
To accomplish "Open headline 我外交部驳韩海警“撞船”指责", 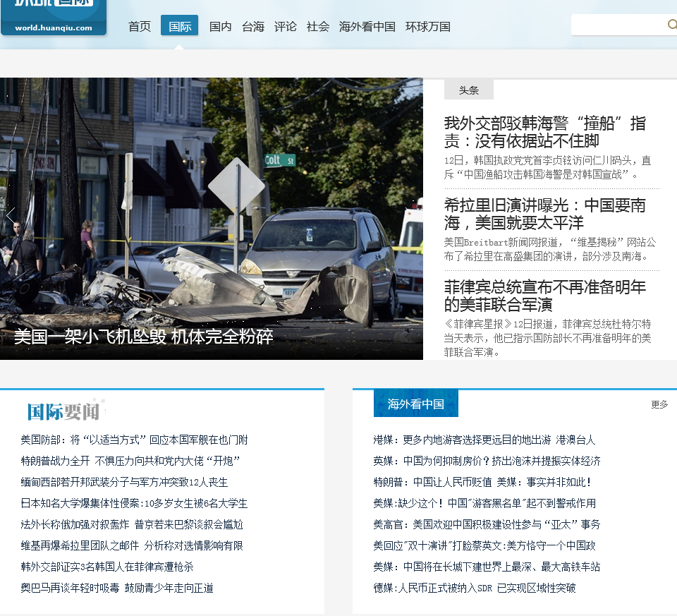I will (x=545, y=132).
